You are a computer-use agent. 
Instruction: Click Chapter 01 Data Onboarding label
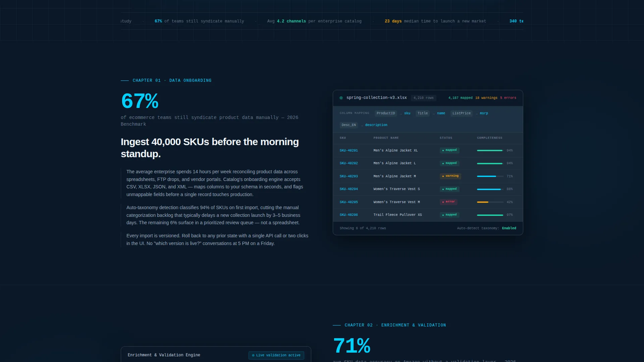[172, 80]
